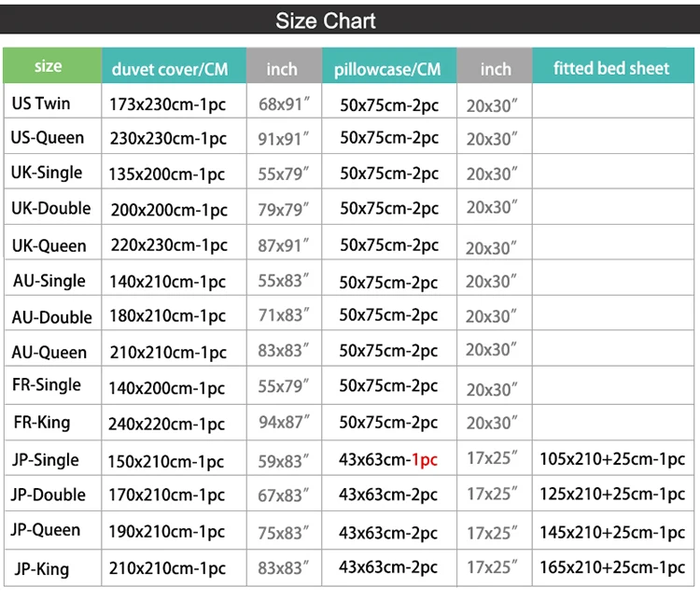Select the 'pillowcase/CM' header cell
This screenshot has width=700, height=600.
(x=387, y=69)
